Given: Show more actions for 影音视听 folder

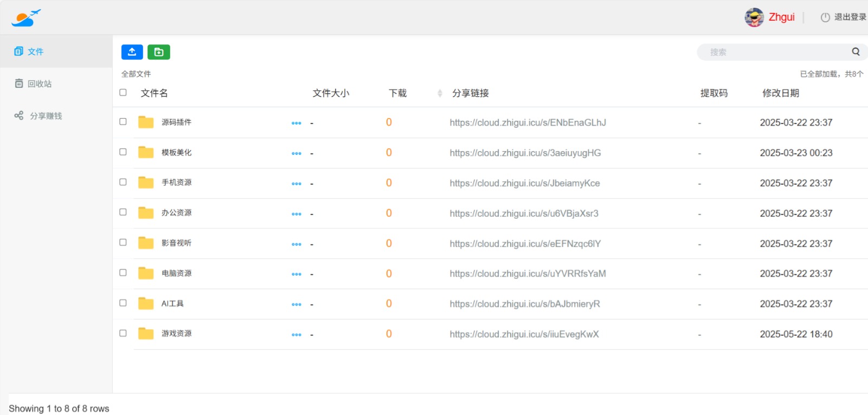Looking at the screenshot, I should [296, 244].
